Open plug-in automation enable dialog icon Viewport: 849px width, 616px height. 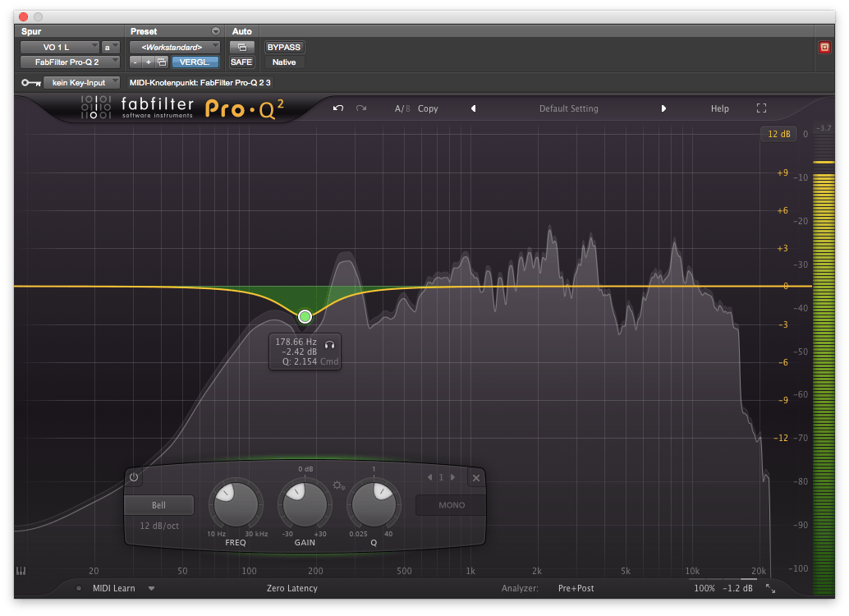(241, 47)
